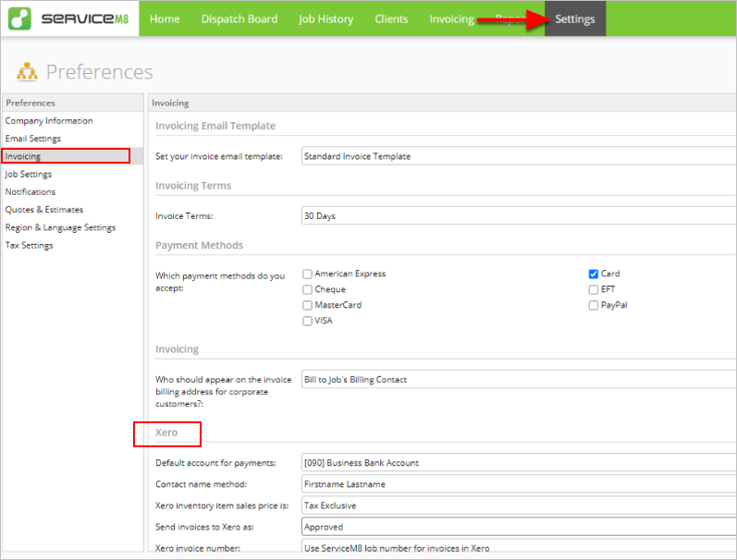Enable Cheque payment method
This screenshot has width=737, height=560.
click(x=307, y=289)
